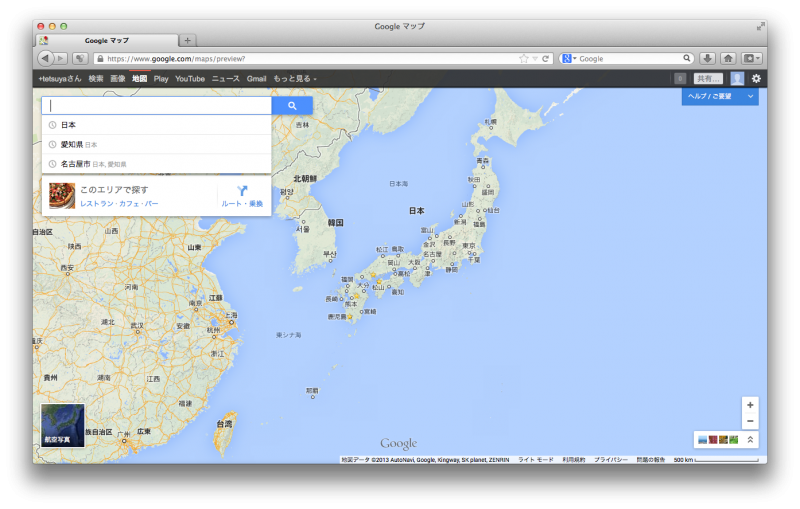Go to 画像 in the Google bar

coord(118,79)
